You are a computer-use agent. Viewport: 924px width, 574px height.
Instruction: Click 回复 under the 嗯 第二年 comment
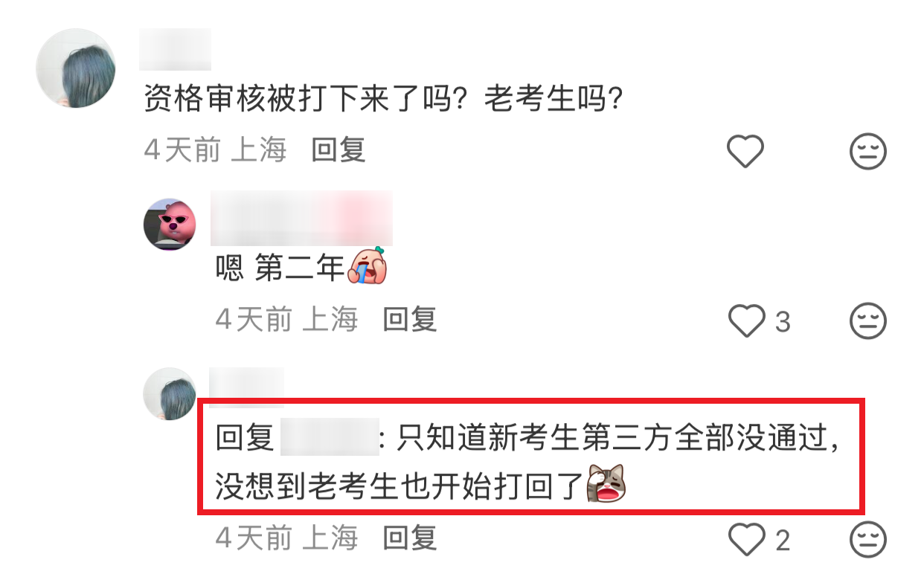point(410,320)
